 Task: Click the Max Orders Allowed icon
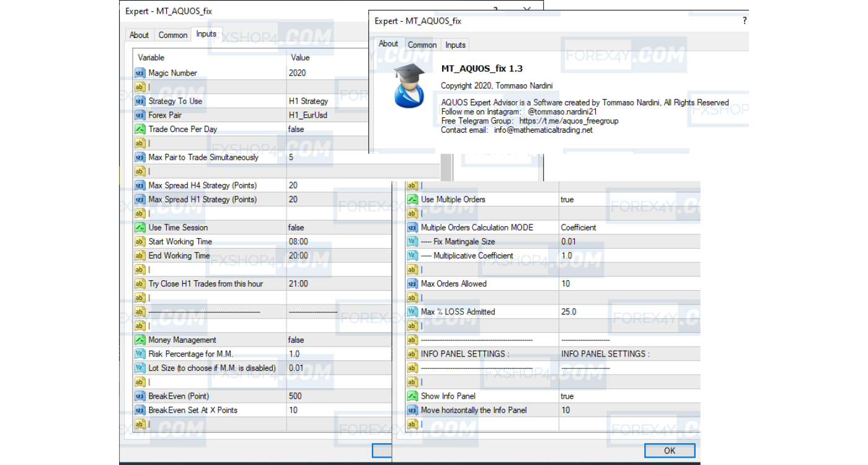click(x=412, y=284)
